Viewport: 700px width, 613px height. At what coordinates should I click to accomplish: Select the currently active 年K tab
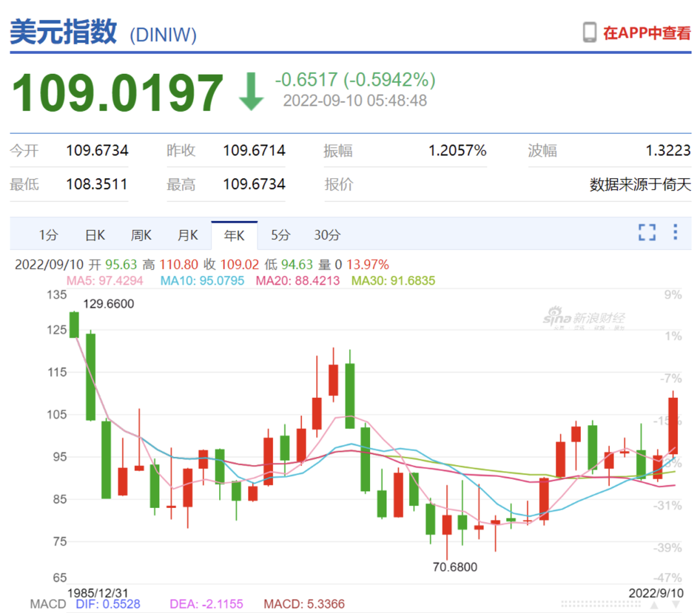tap(234, 235)
